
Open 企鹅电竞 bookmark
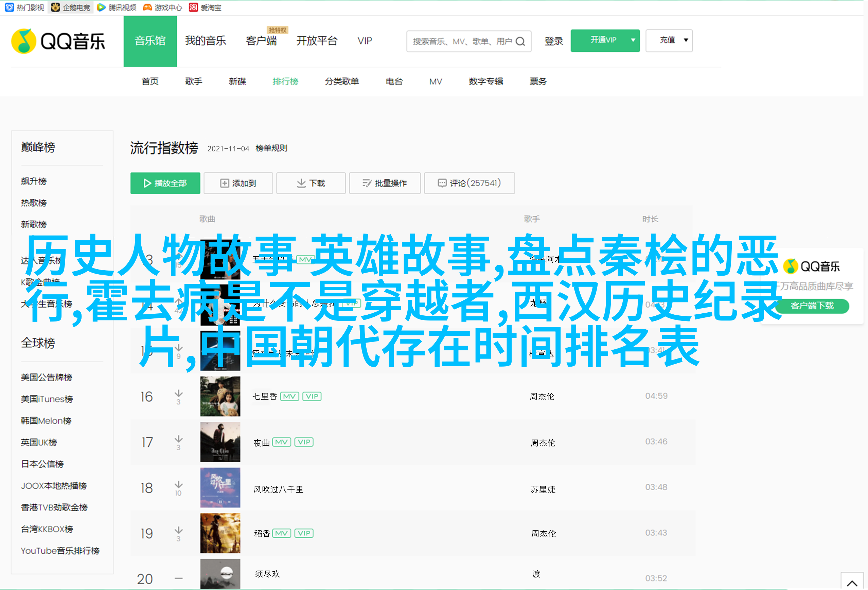[x=71, y=7]
